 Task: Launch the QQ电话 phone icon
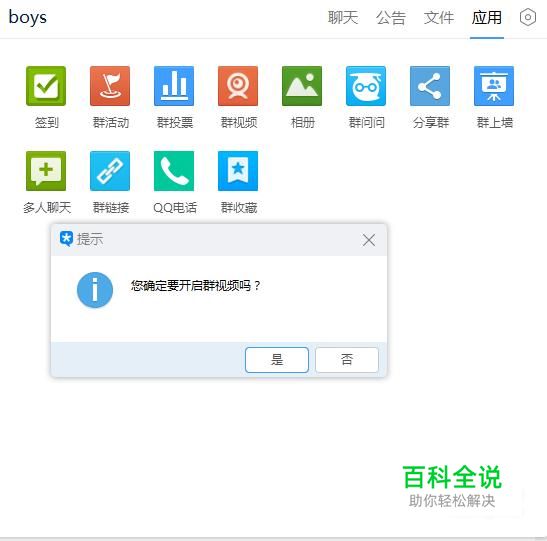click(x=174, y=171)
